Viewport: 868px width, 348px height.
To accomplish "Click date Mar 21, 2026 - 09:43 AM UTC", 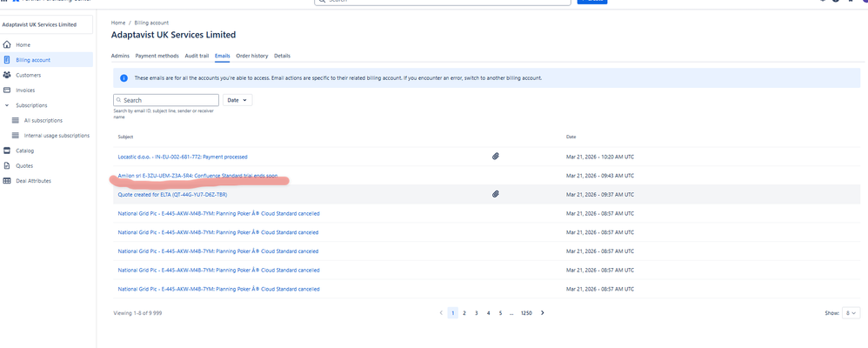I will tap(600, 176).
